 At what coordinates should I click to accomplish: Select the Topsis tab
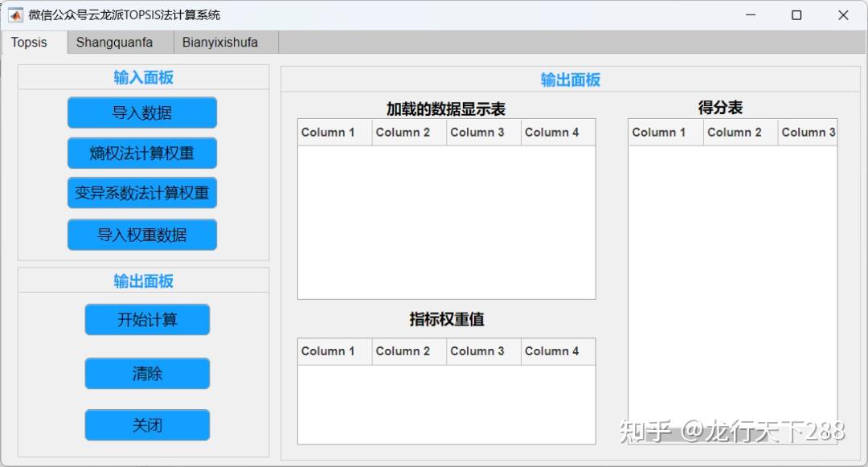tap(30, 42)
